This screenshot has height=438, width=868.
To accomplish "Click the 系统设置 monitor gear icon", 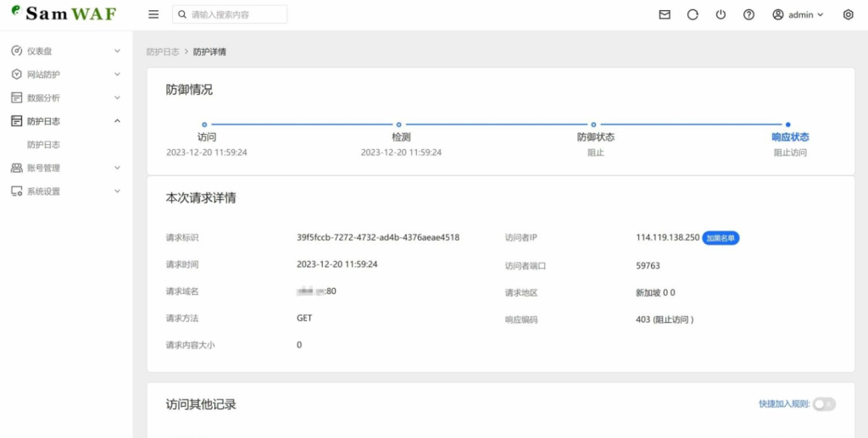I will coord(17,191).
